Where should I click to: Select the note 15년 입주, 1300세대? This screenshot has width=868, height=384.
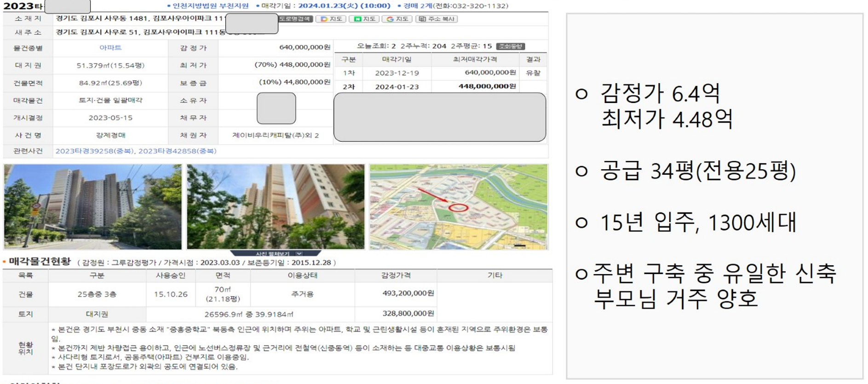[x=698, y=223]
